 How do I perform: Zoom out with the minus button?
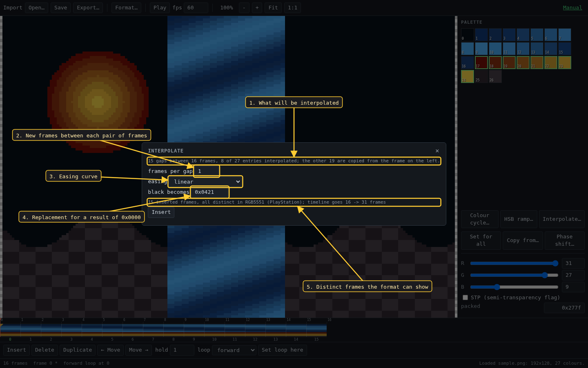click(244, 8)
